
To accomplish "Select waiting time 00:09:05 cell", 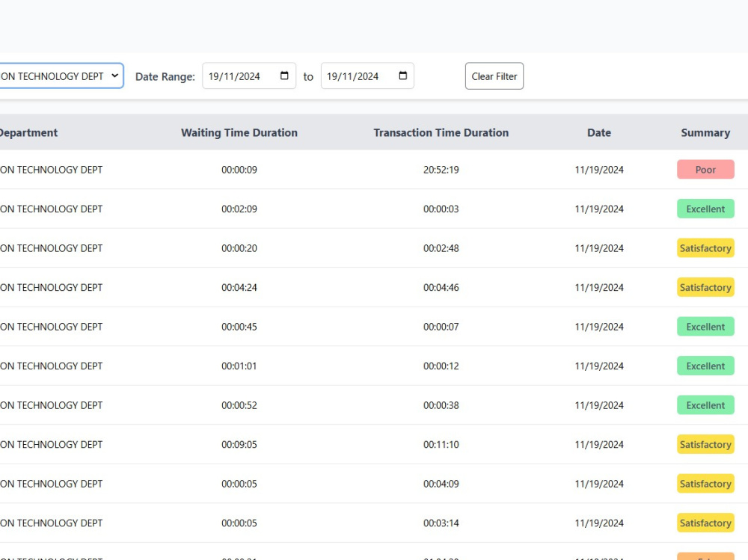I will [x=239, y=445].
